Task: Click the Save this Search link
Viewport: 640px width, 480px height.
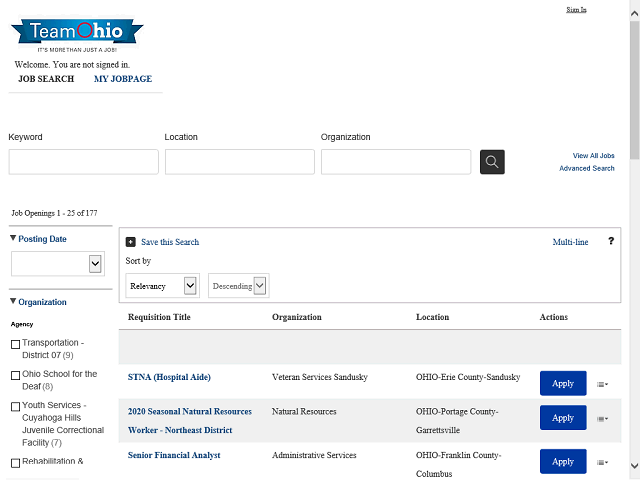Action: 170,242
